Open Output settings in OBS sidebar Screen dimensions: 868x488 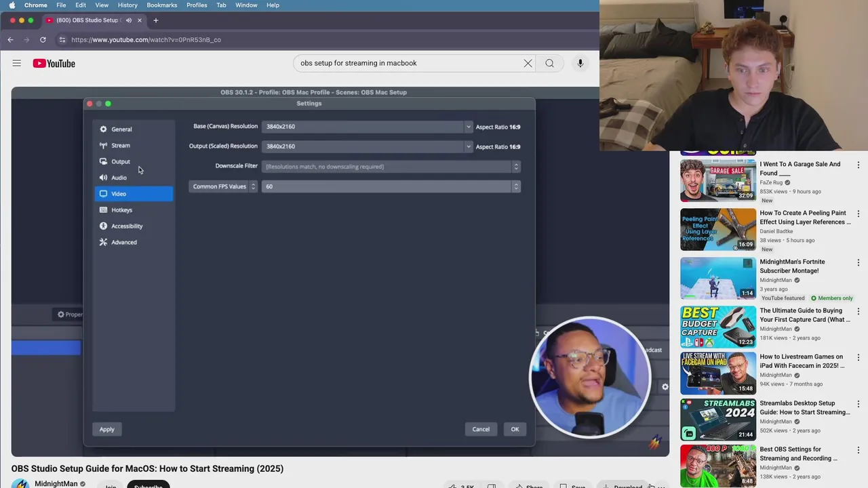click(134, 161)
